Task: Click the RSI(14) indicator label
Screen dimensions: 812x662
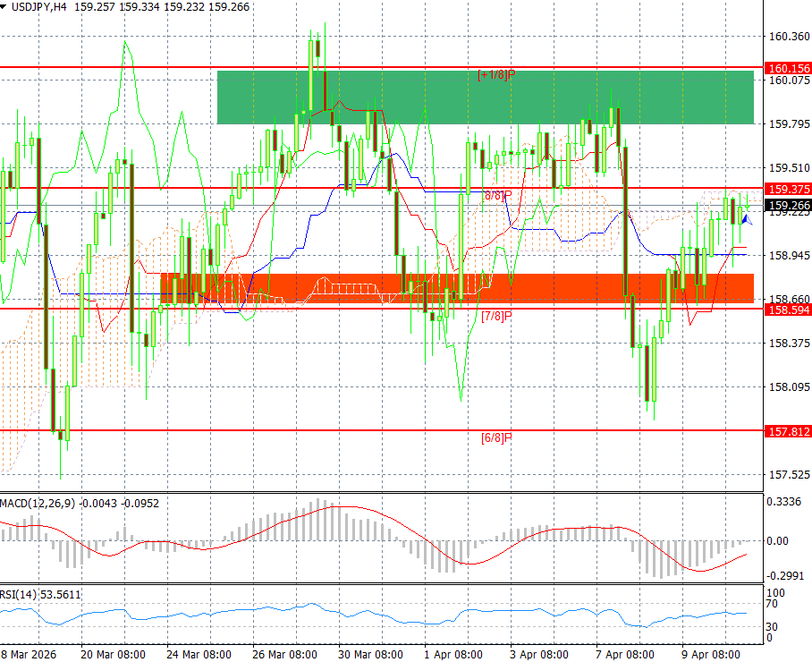Action: [19, 594]
